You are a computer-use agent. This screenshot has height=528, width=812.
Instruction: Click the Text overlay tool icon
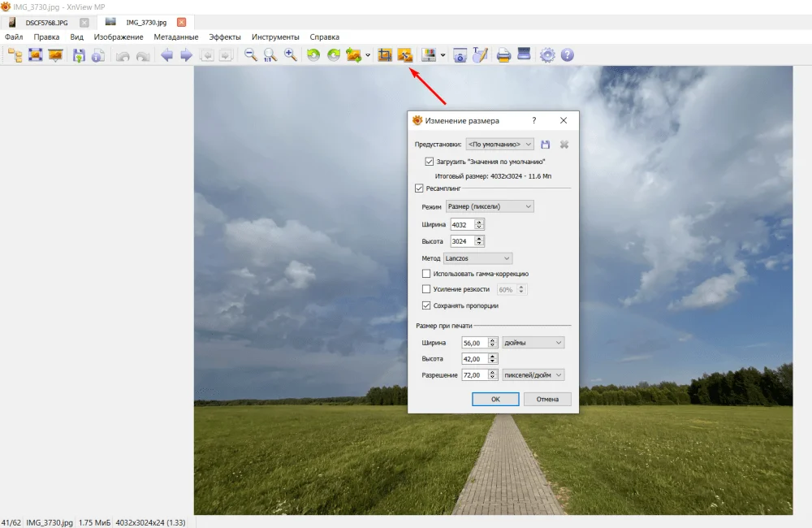480,55
